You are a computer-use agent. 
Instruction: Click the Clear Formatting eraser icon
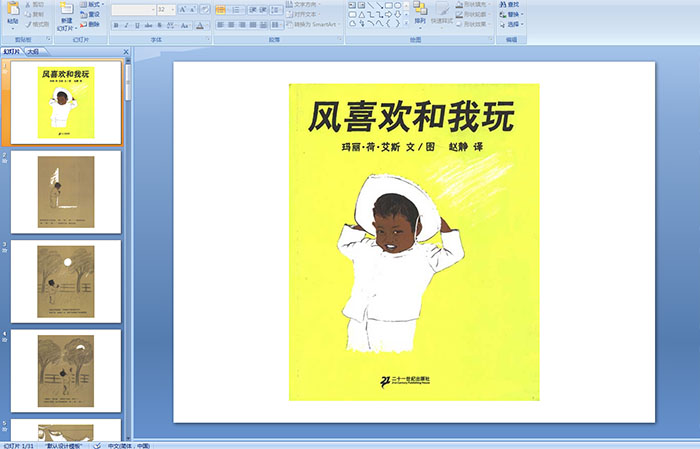205,9
